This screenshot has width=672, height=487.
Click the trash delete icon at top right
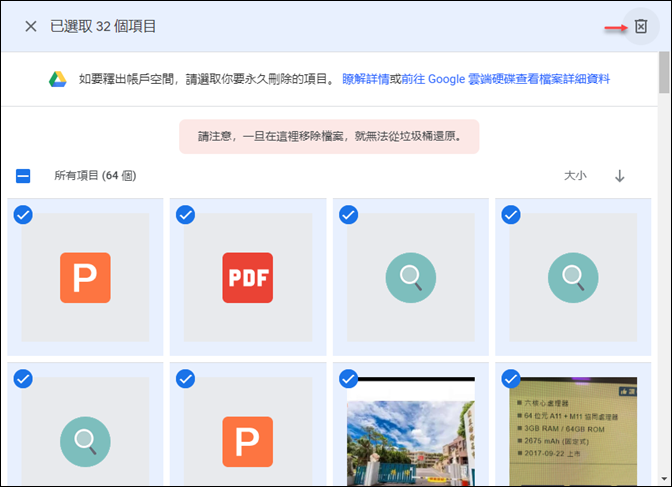click(x=640, y=27)
